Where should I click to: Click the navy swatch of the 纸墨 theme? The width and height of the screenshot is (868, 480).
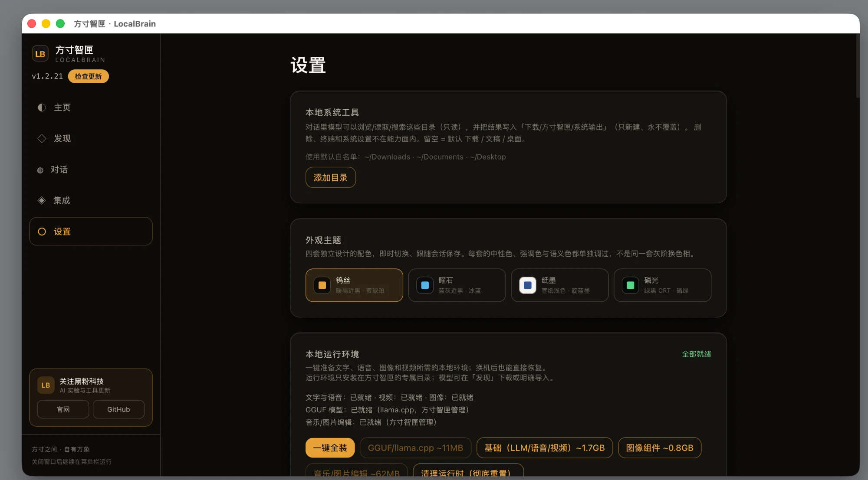coord(528,285)
